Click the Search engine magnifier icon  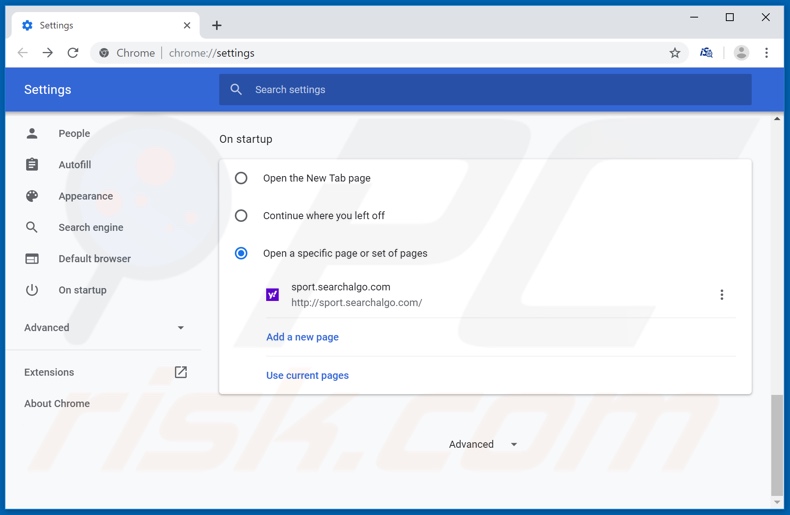click(x=32, y=227)
